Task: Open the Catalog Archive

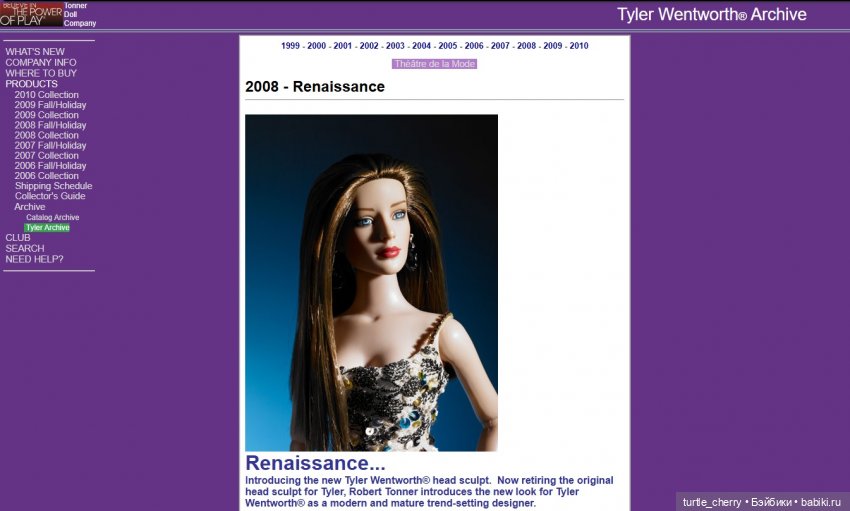Action: coord(53,217)
